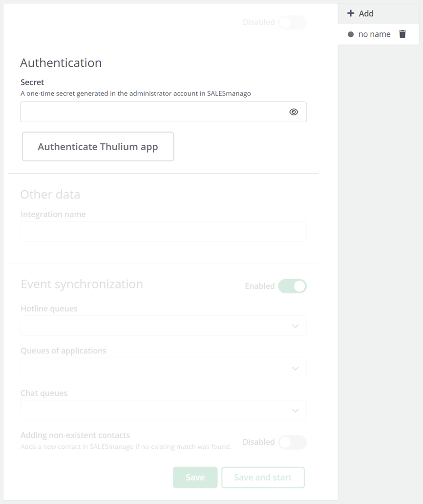Click the Save button
423x504 pixels.
195,478
